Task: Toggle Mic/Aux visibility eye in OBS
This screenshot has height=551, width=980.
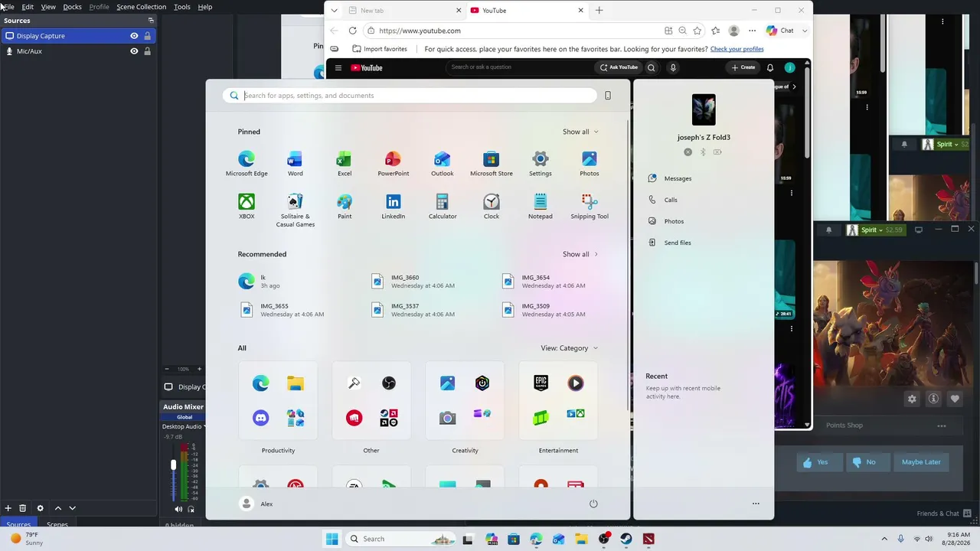Action: click(134, 51)
